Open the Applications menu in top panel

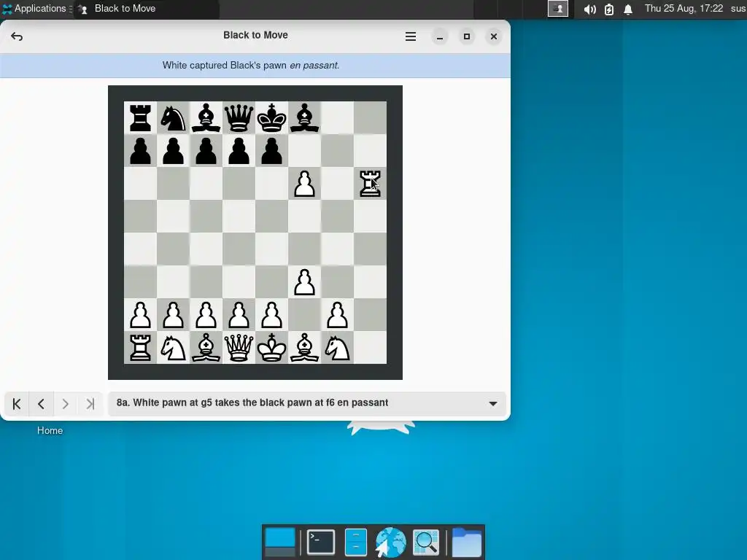pyautogui.click(x=36, y=9)
